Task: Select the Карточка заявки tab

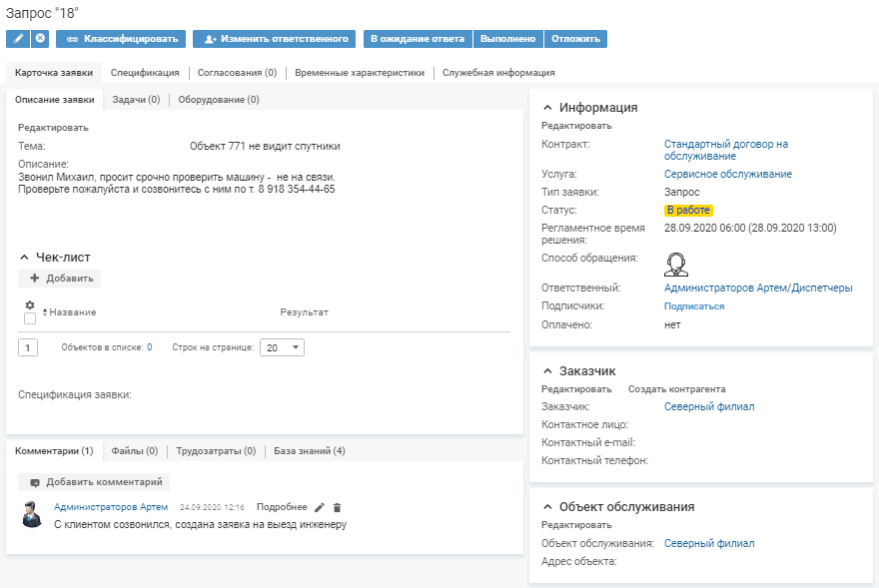Action: click(54, 73)
